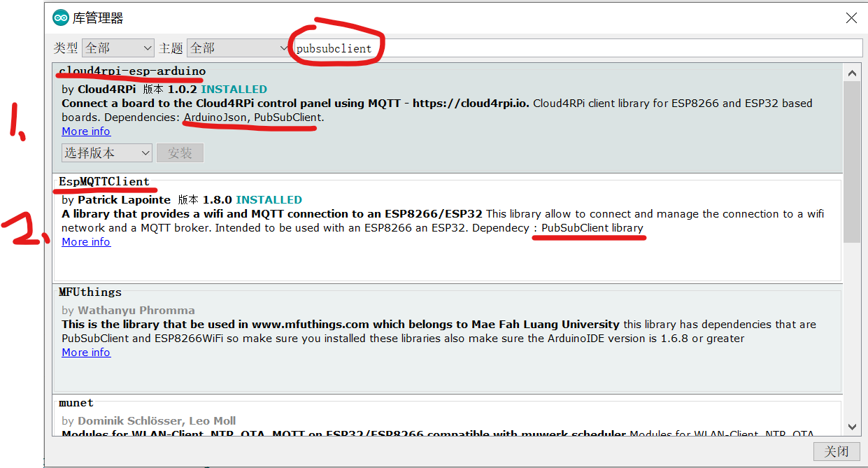Click INSTALLED label of version 1.0.2

pyautogui.click(x=234, y=90)
